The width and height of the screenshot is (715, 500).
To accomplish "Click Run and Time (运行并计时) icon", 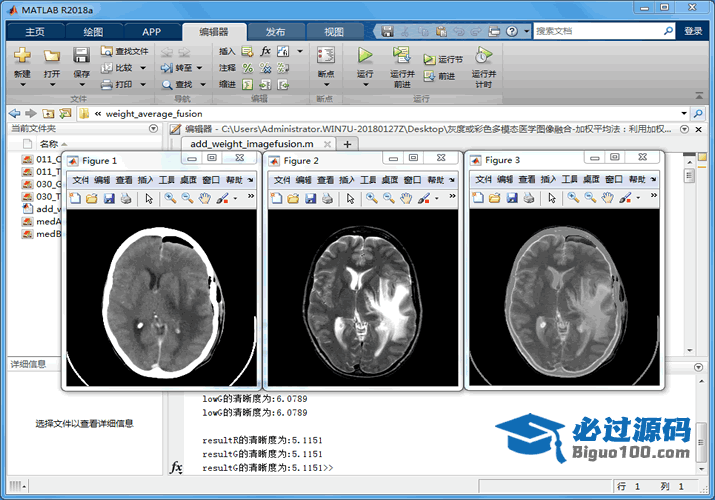I will pyautogui.click(x=483, y=55).
